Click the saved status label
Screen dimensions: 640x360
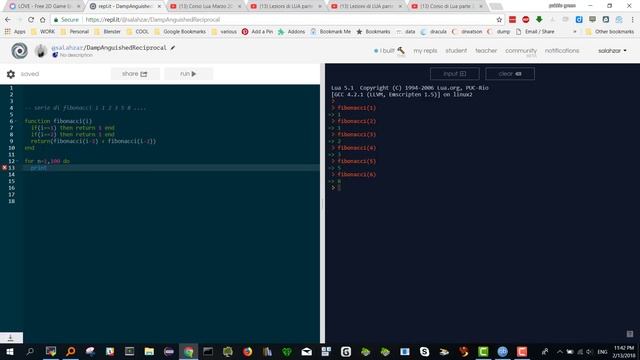(x=30, y=74)
